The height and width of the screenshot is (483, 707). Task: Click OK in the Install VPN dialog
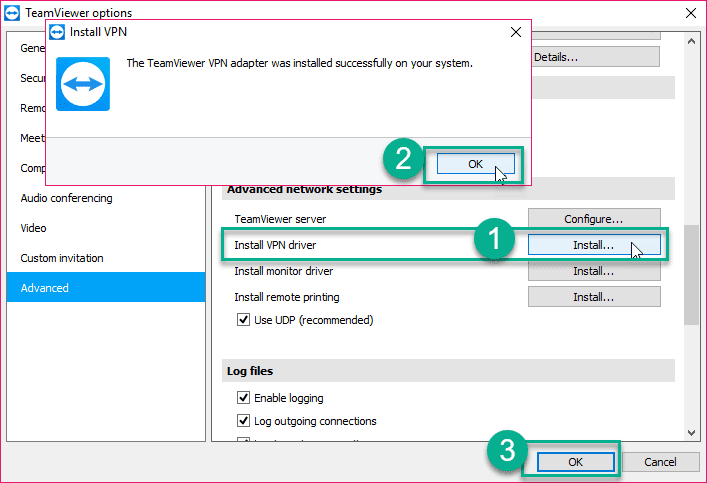[x=476, y=164]
